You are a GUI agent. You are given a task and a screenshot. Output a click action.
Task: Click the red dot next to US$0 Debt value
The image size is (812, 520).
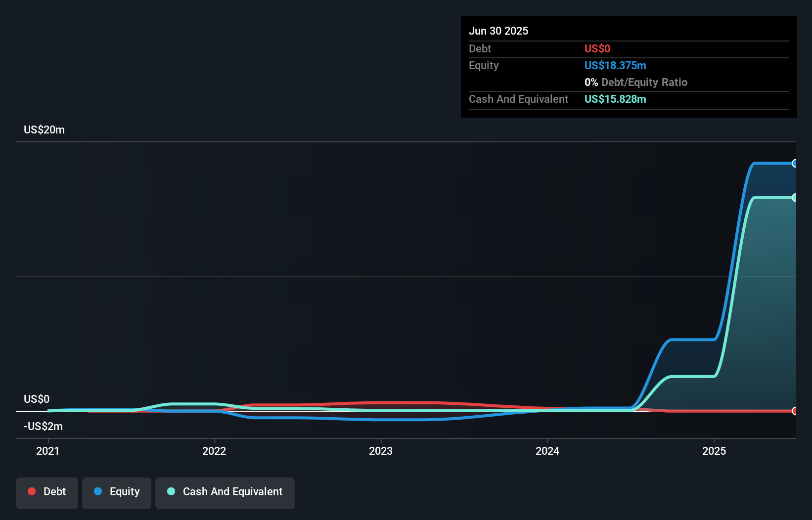pyautogui.click(x=597, y=48)
